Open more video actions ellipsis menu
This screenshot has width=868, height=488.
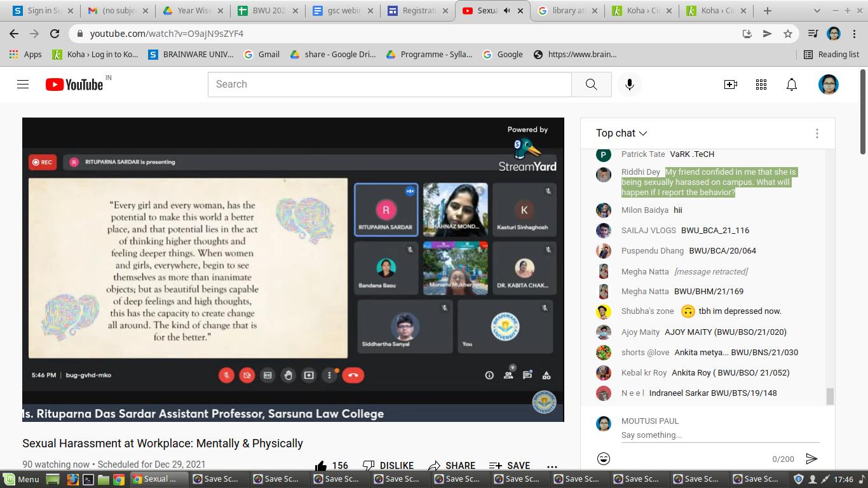552,466
